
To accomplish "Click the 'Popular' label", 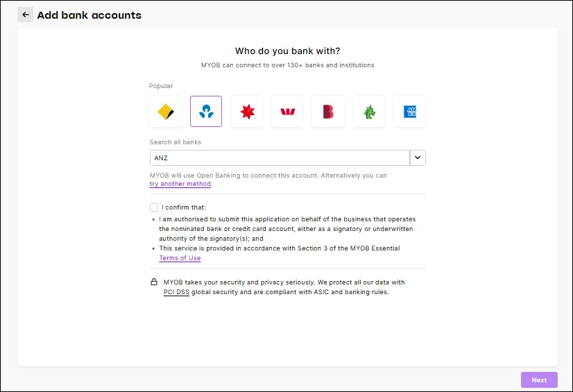I will (x=161, y=86).
